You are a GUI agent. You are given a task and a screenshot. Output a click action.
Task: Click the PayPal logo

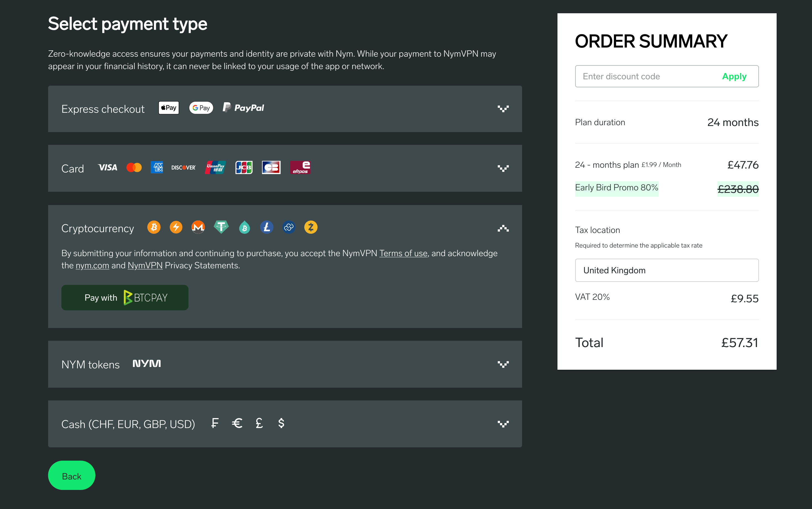pos(243,108)
